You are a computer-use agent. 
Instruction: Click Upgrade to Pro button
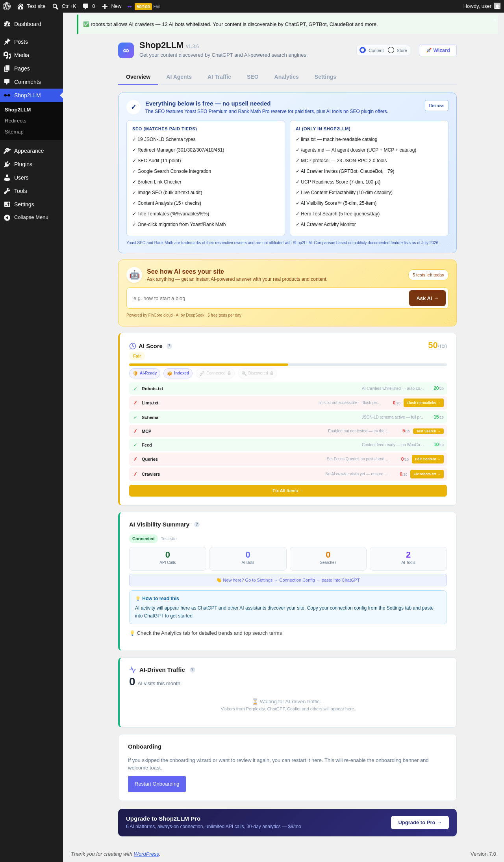pyautogui.click(x=420, y=823)
